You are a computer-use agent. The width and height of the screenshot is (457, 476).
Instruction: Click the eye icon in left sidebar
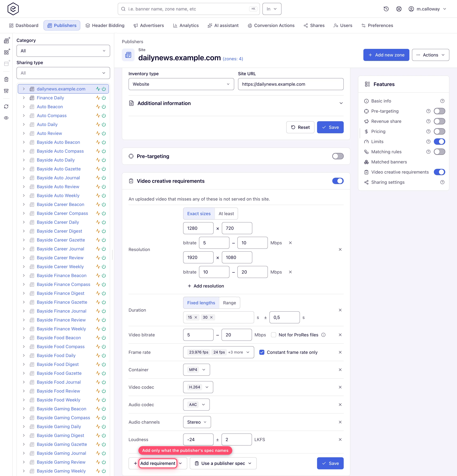(6, 118)
